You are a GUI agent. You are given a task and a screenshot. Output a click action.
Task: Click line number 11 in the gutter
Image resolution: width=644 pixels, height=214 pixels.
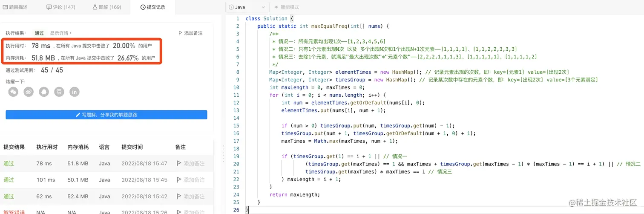[x=236, y=95]
